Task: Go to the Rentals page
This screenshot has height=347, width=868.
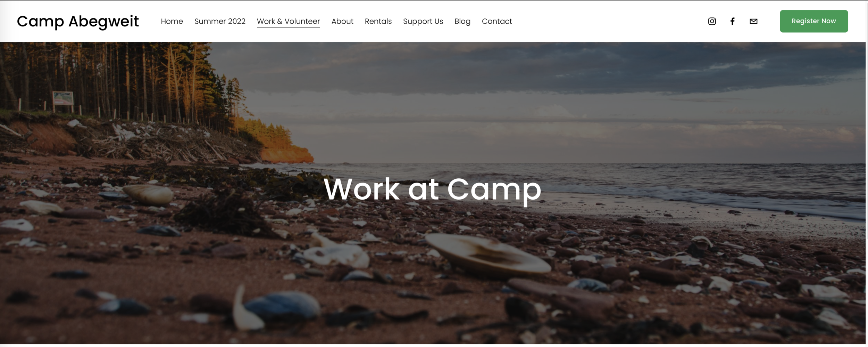Action: click(378, 21)
